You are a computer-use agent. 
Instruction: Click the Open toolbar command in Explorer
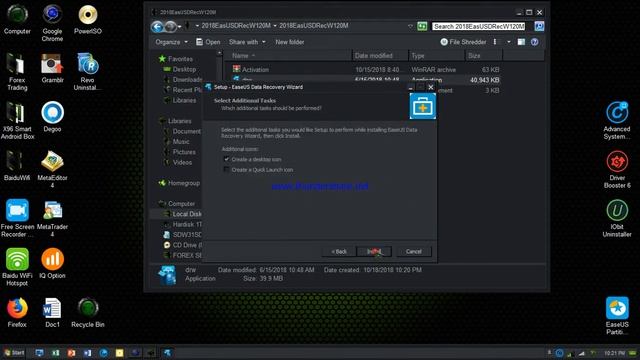pyautogui.click(x=208, y=42)
